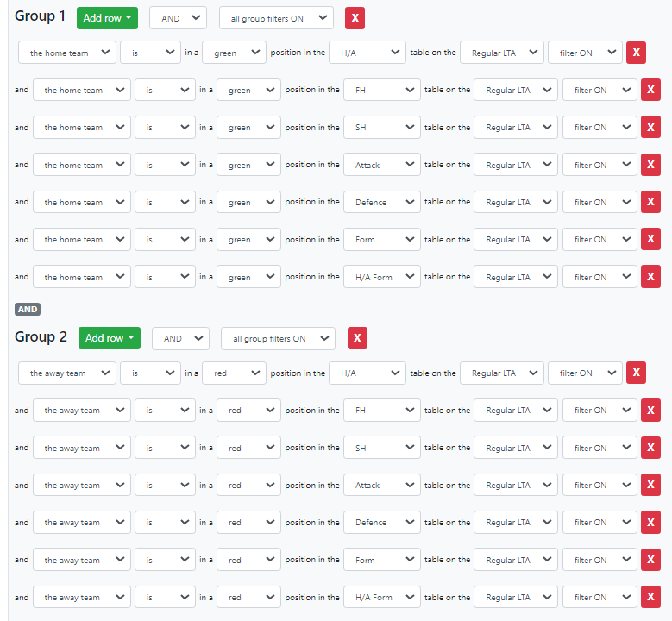Open Regular LTA dropdown in Group 1 Defence row
The image size is (672, 621).
pos(516,202)
